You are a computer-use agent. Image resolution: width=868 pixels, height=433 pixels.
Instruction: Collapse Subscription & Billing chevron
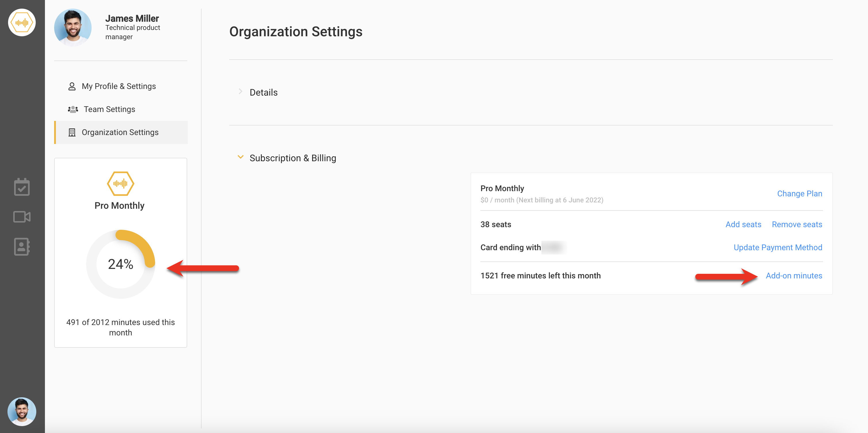point(240,157)
